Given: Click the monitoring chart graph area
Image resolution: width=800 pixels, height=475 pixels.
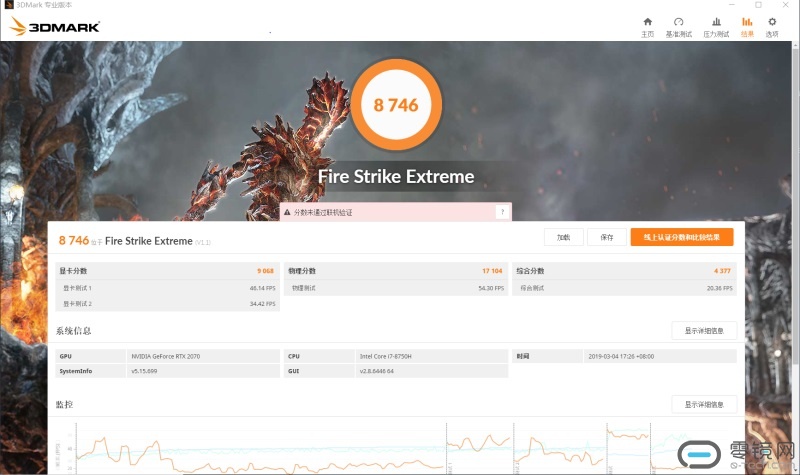Looking at the screenshot, I should click(x=396, y=447).
